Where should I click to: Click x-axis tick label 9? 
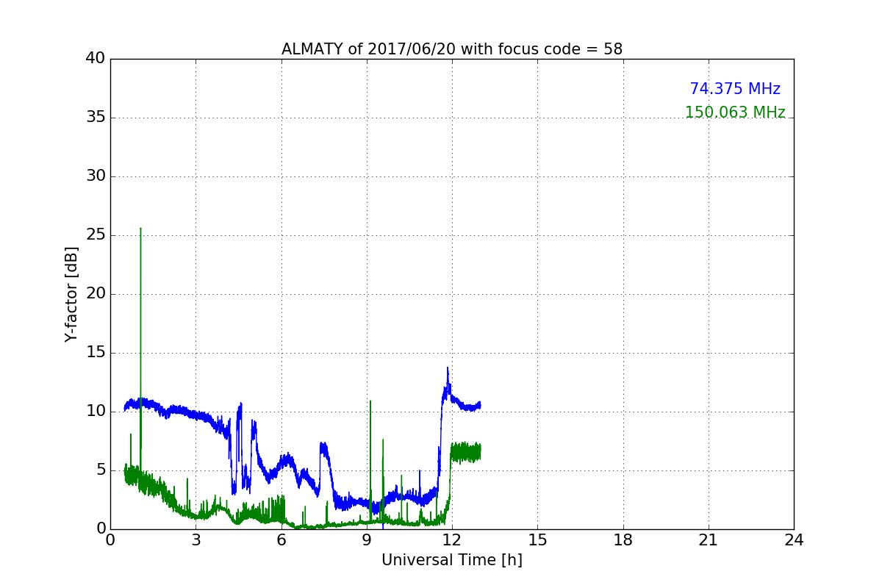click(x=367, y=540)
